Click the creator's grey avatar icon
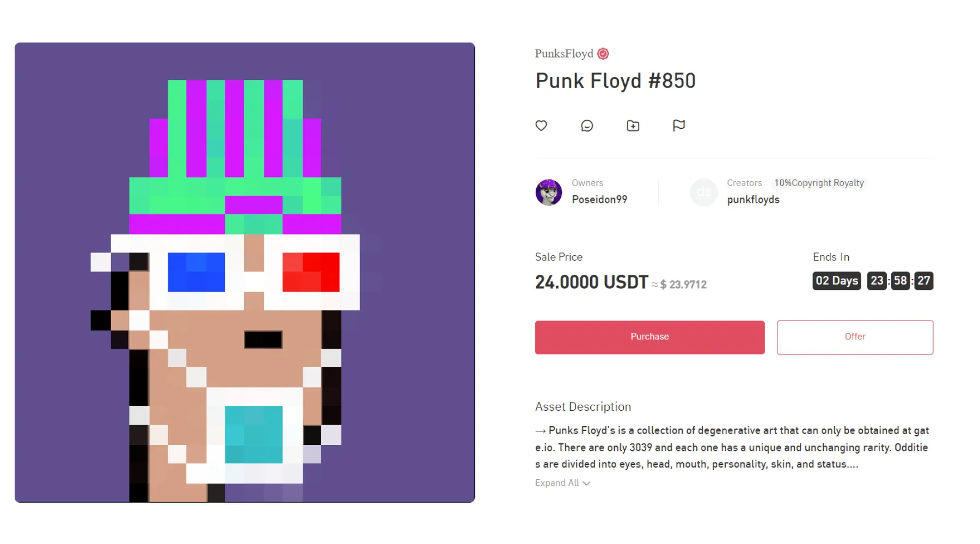Viewport: 980px width, 544px height. tap(703, 192)
